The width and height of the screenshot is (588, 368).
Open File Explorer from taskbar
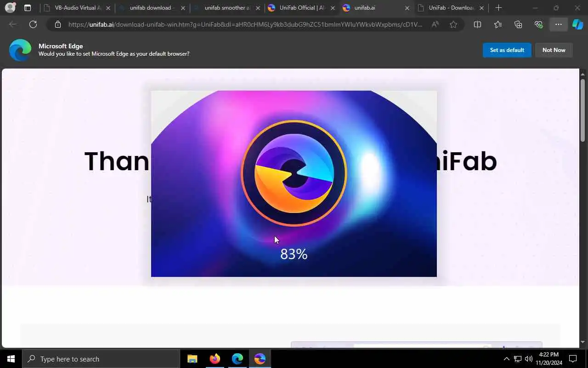click(192, 359)
